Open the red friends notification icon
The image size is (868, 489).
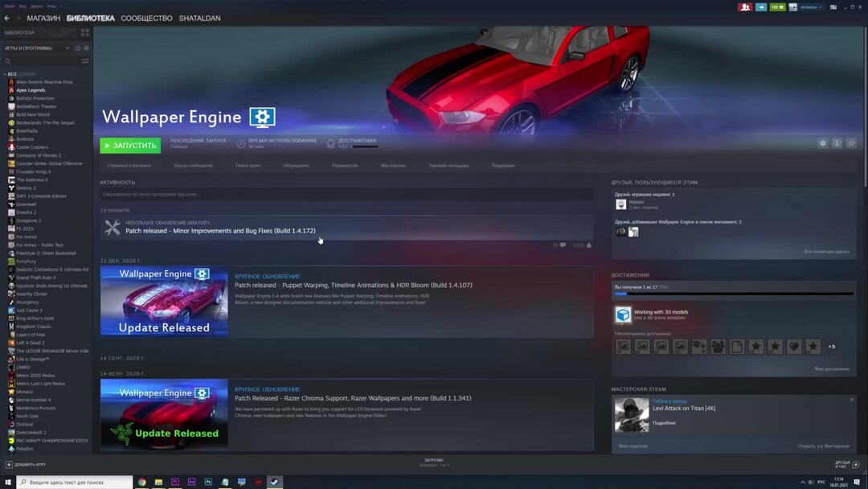tap(745, 7)
